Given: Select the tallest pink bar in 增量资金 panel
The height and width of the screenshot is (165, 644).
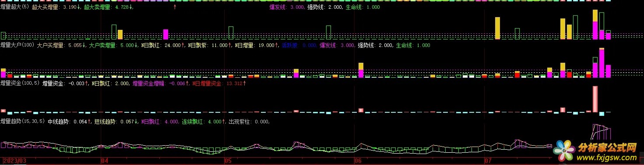Looking at the screenshot, I should click(x=595, y=99).
